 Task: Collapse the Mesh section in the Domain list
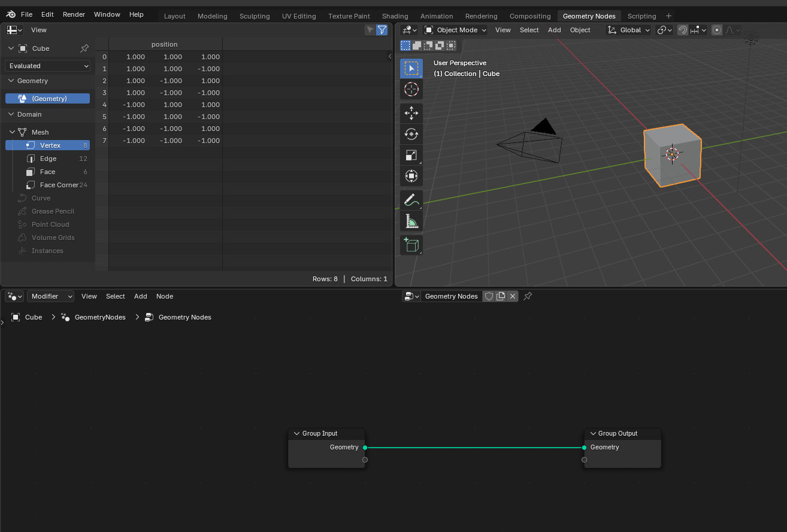click(x=11, y=132)
